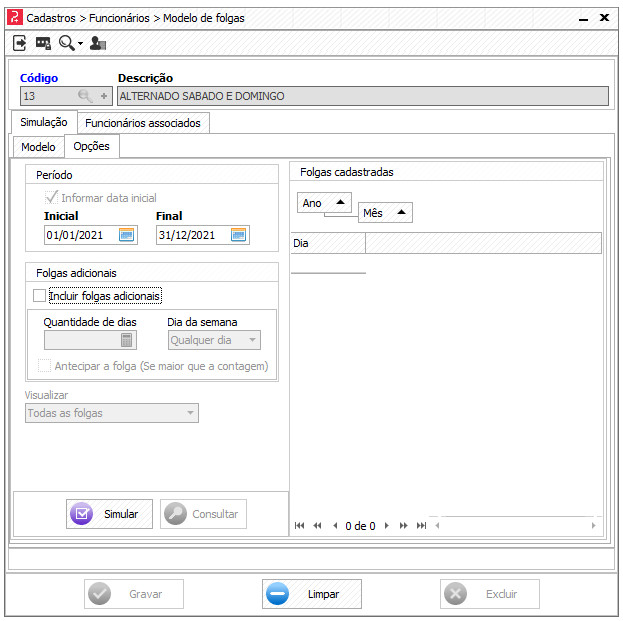Click the locked card toolbar icon
Viewport: 623px width, 621px height.
(43, 43)
